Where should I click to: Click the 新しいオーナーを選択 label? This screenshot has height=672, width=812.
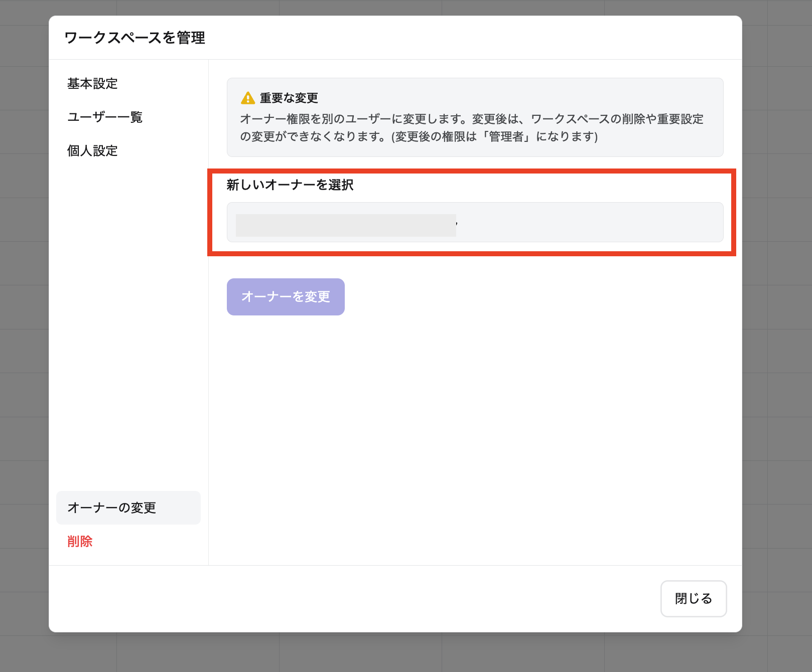290,185
